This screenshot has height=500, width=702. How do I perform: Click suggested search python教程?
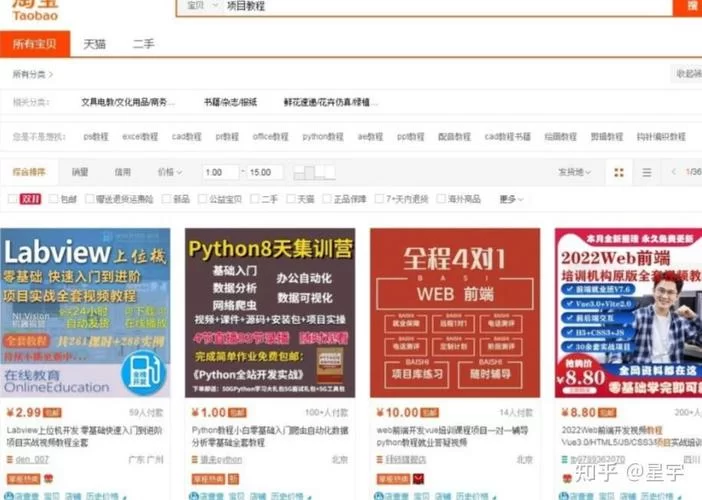323,137
